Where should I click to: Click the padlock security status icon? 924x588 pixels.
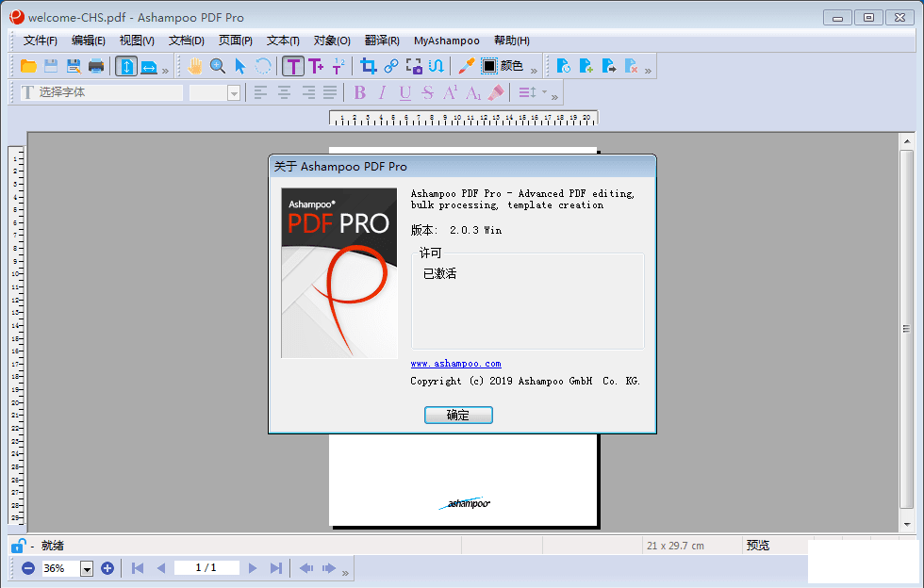(x=19, y=545)
